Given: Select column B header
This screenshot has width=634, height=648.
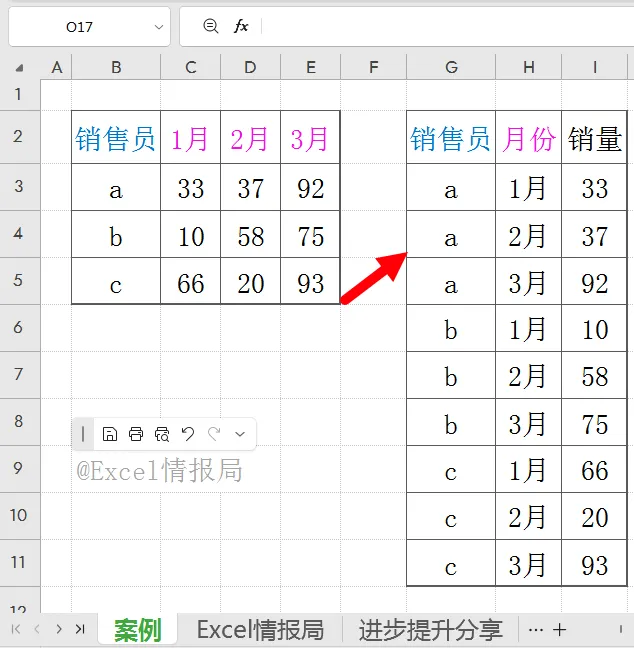Looking at the screenshot, I should (x=116, y=67).
